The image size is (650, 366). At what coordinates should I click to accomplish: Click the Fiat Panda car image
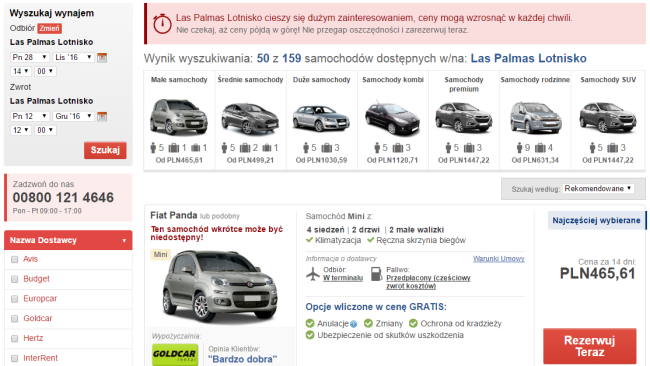[x=220, y=286]
